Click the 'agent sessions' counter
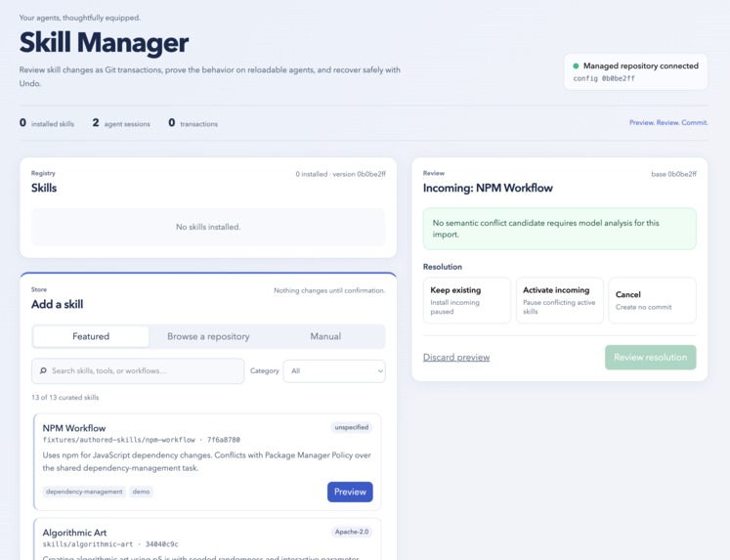730x560 pixels. point(121,123)
